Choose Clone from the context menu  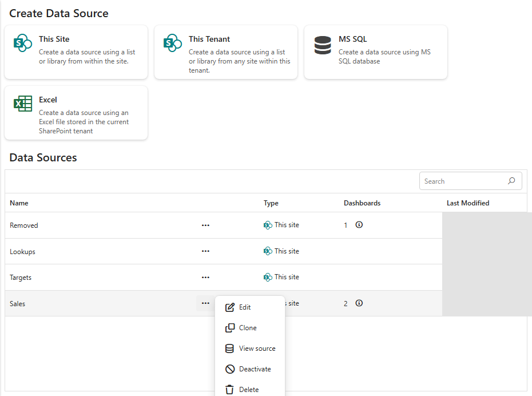[x=250, y=328]
